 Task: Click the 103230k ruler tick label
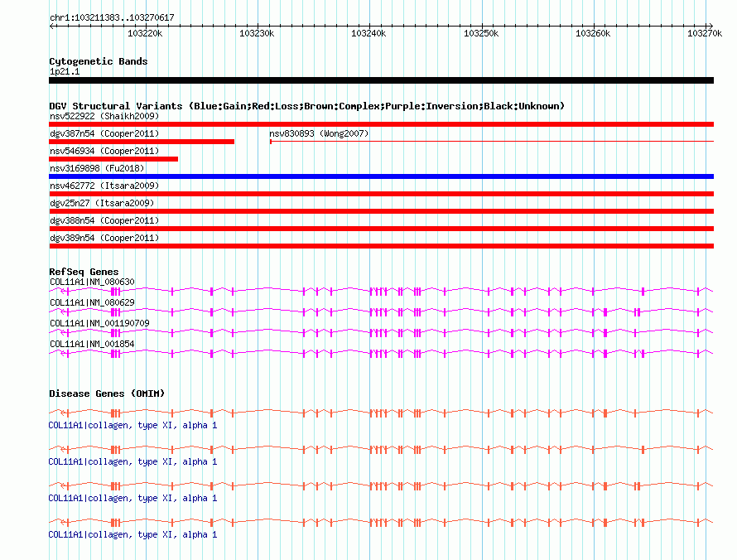(x=257, y=33)
